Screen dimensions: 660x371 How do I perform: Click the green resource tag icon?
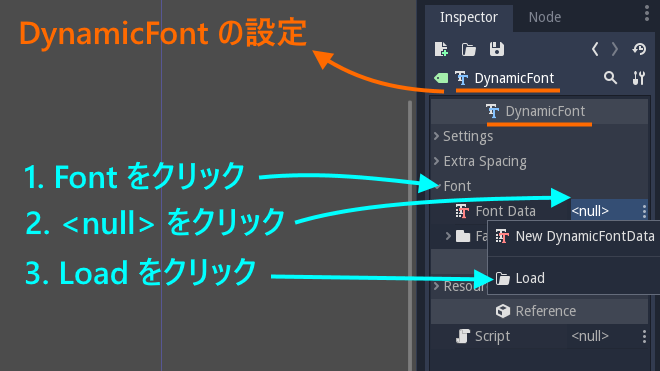coord(441,78)
